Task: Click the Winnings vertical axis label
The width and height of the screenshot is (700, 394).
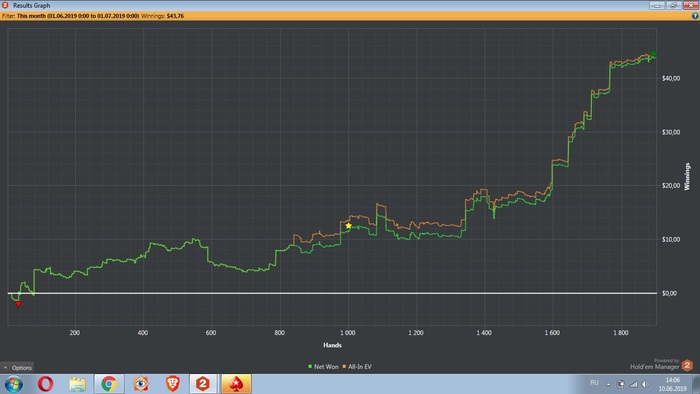Action: pyautogui.click(x=687, y=177)
